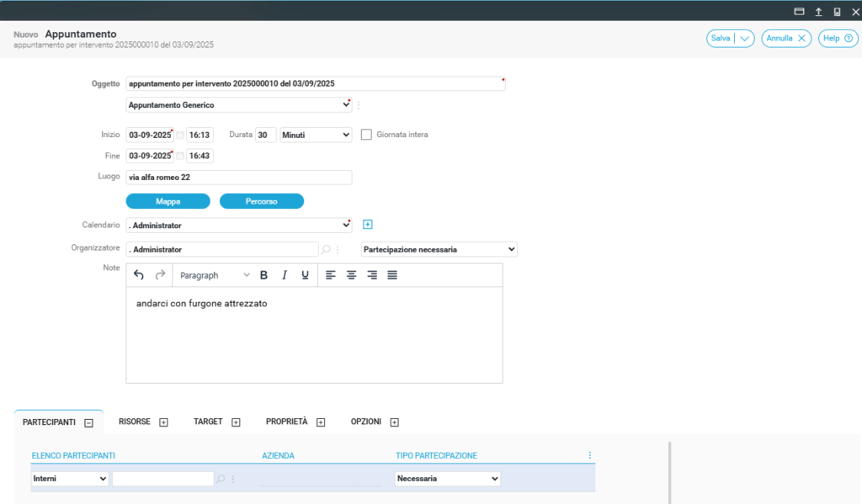The width and height of the screenshot is (862, 504).
Task: Collapse the Partecipanti section toggle
Action: (x=88, y=422)
